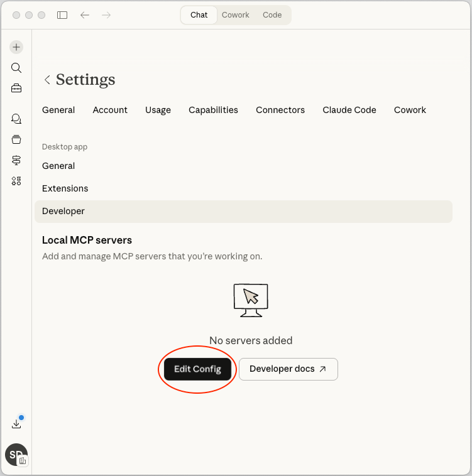Open the Cowork settings tab
This screenshot has width=472, height=476.
pyautogui.click(x=410, y=110)
